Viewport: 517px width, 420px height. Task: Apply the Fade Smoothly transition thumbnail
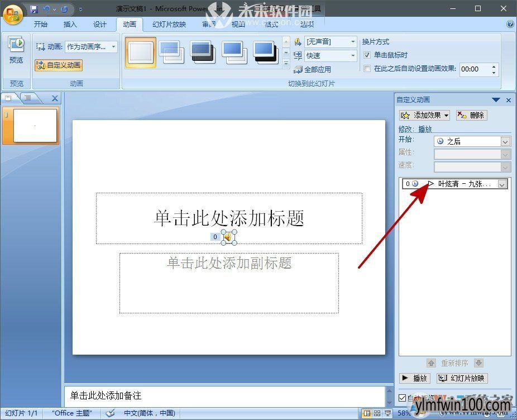point(171,52)
